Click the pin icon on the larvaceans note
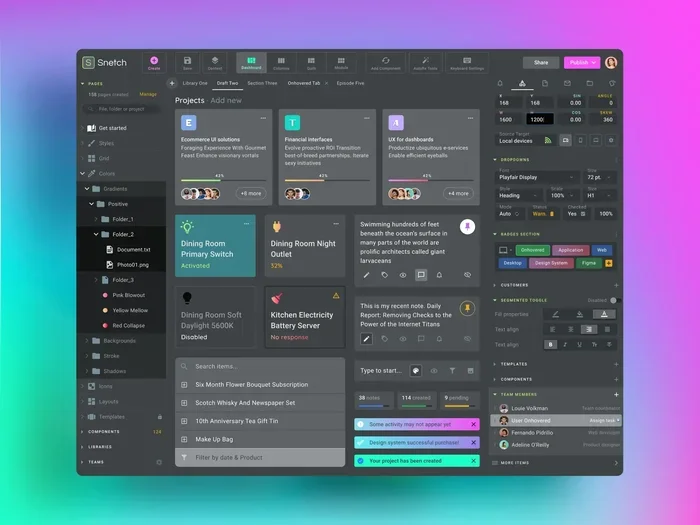700x525 pixels. click(467, 227)
